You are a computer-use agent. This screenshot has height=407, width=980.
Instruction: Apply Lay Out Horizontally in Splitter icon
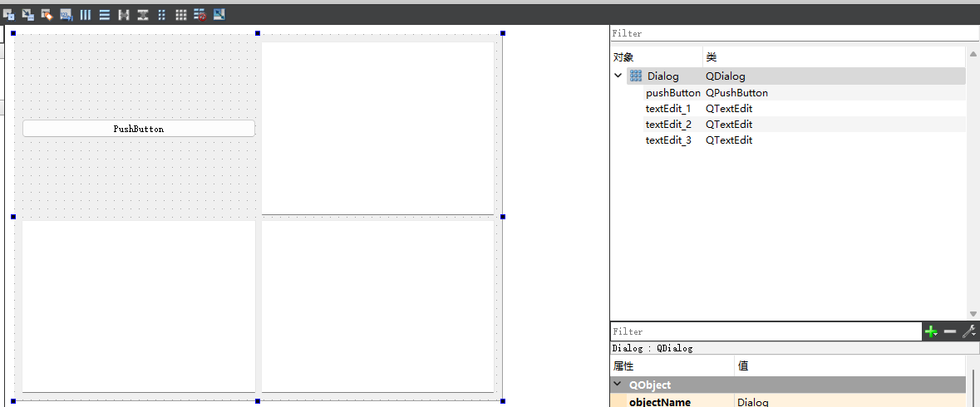pos(124,14)
